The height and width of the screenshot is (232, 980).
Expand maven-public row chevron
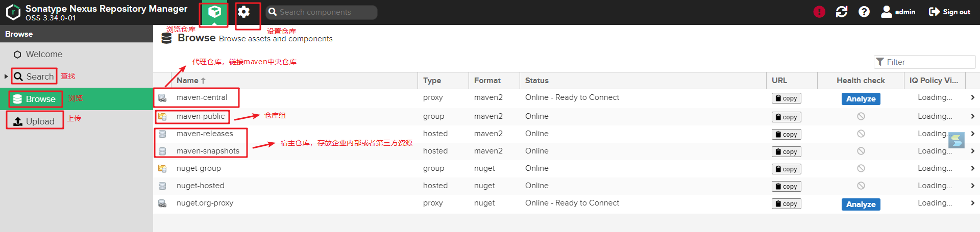click(972, 116)
